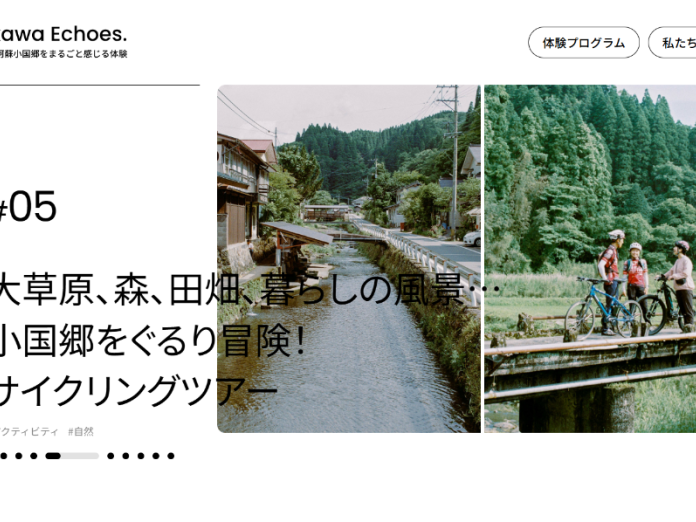Select the #05 slide number heading
Screen dimensions: 696x522
click(28, 206)
